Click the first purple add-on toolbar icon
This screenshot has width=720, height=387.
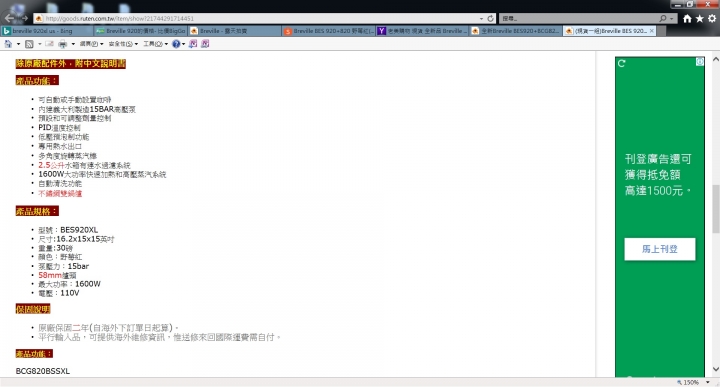coord(193,44)
